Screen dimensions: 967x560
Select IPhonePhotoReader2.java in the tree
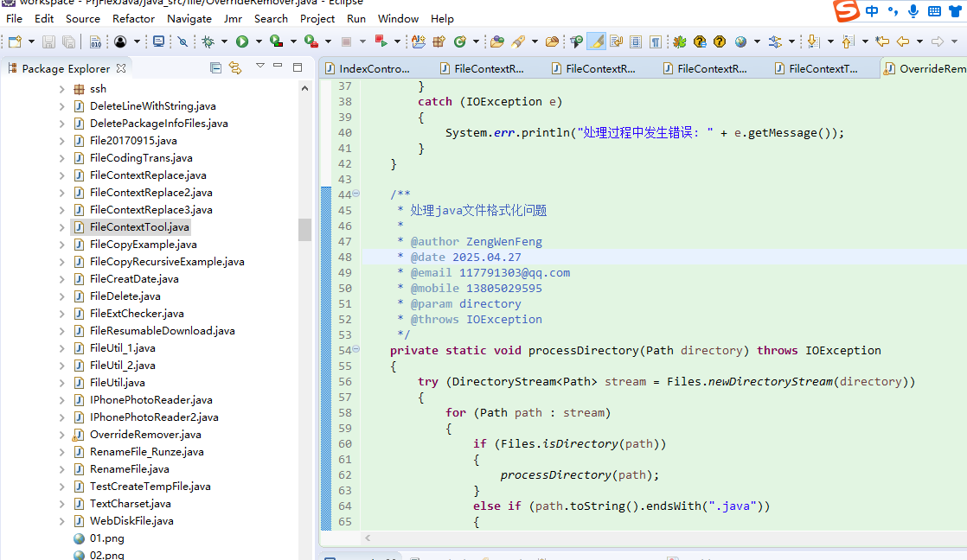tap(154, 417)
